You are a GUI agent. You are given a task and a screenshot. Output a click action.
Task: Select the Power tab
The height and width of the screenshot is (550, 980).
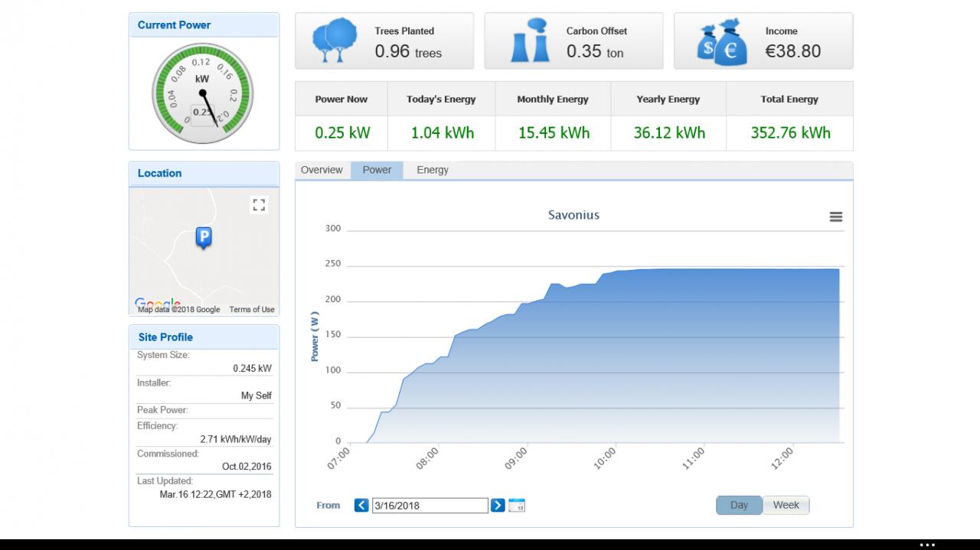pos(377,170)
